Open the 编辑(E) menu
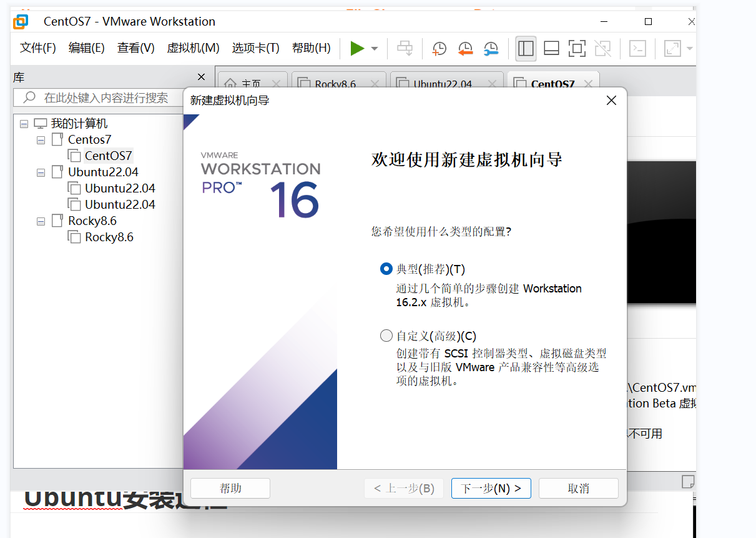The image size is (756, 538). 87,48
